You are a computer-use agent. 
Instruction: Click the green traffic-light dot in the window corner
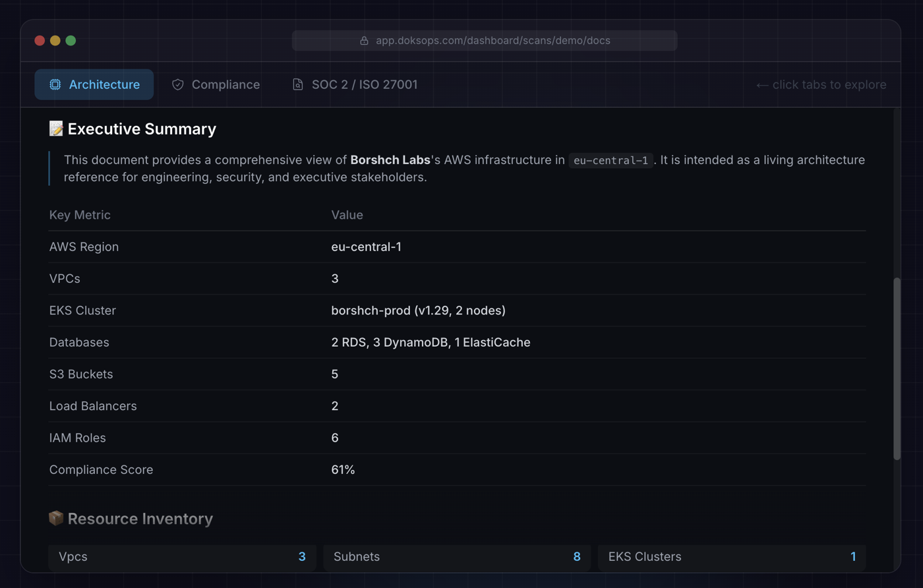(71, 40)
